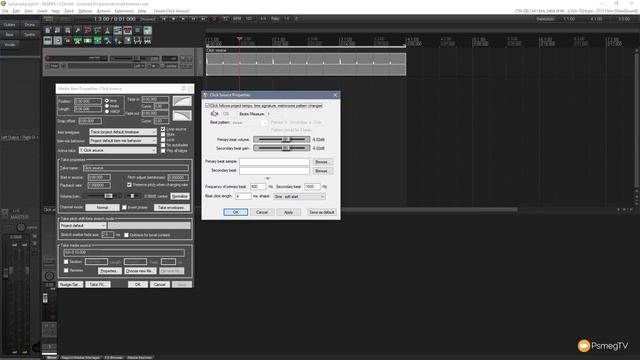The image size is (640, 360).
Task: Click OK in Click Source Properties
Action: (x=236, y=212)
